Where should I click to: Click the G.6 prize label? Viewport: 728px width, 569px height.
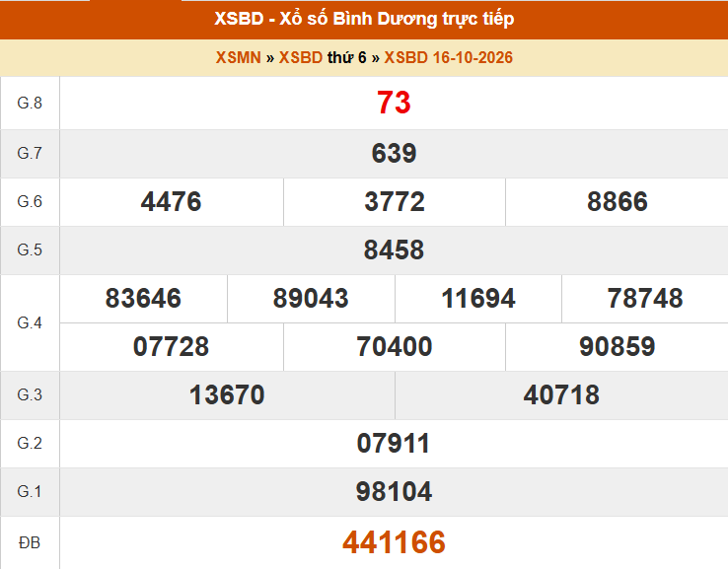30,201
